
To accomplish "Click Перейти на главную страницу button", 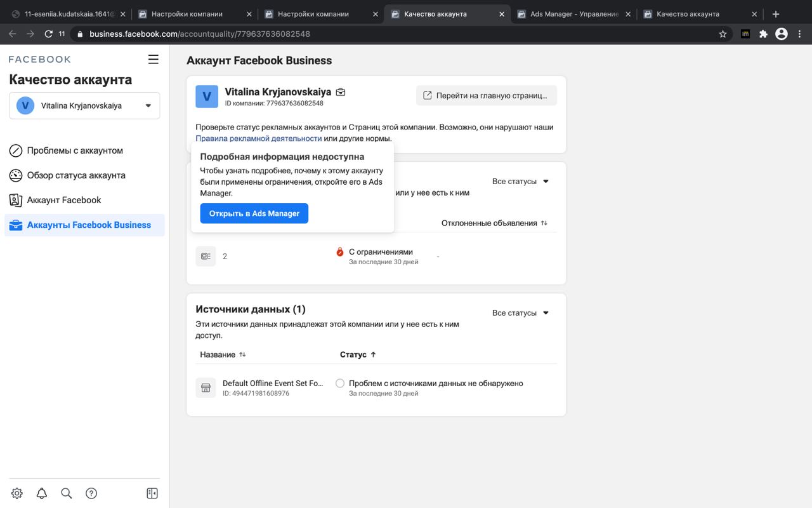I will pos(487,95).
